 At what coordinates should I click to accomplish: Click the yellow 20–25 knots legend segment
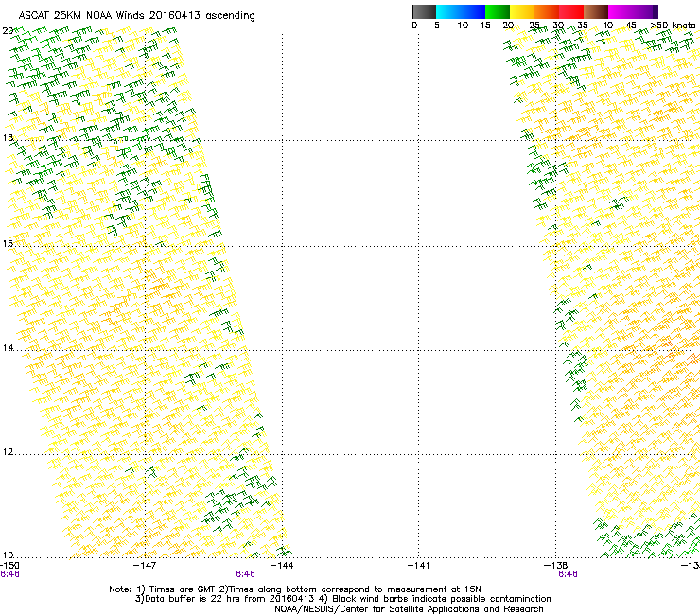(x=522, y=11)
